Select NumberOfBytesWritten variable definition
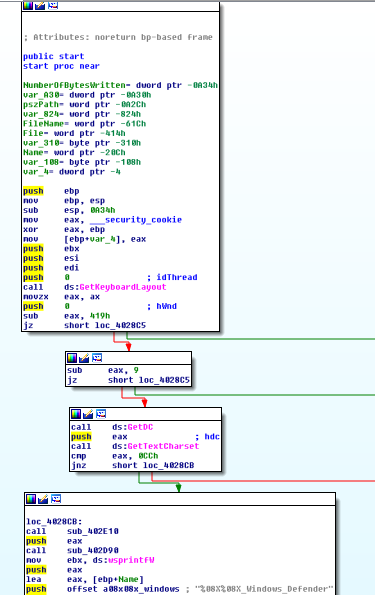 point(74,85)
